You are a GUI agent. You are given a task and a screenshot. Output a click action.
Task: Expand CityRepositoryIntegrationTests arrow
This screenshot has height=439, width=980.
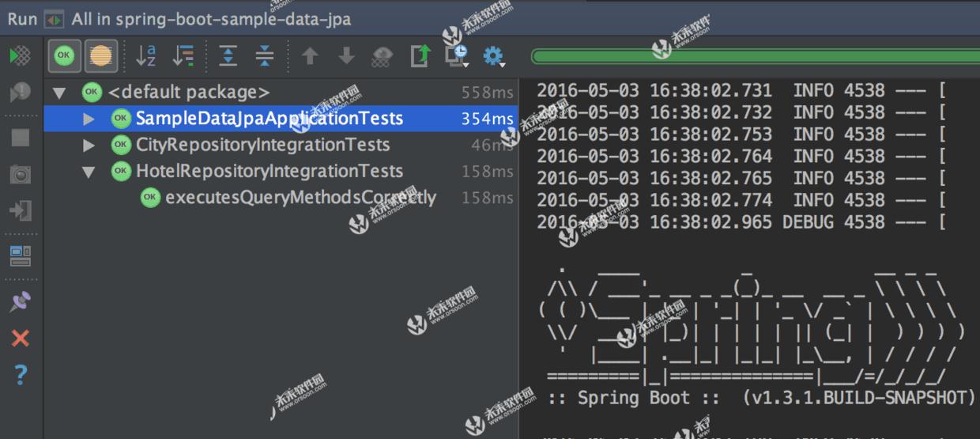pos(89,146)
